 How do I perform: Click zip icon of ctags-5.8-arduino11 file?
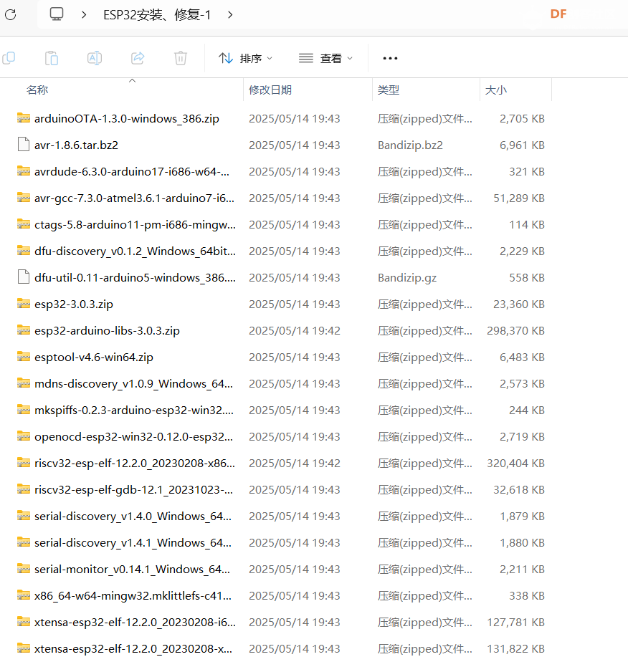click(x=24, y=224)
